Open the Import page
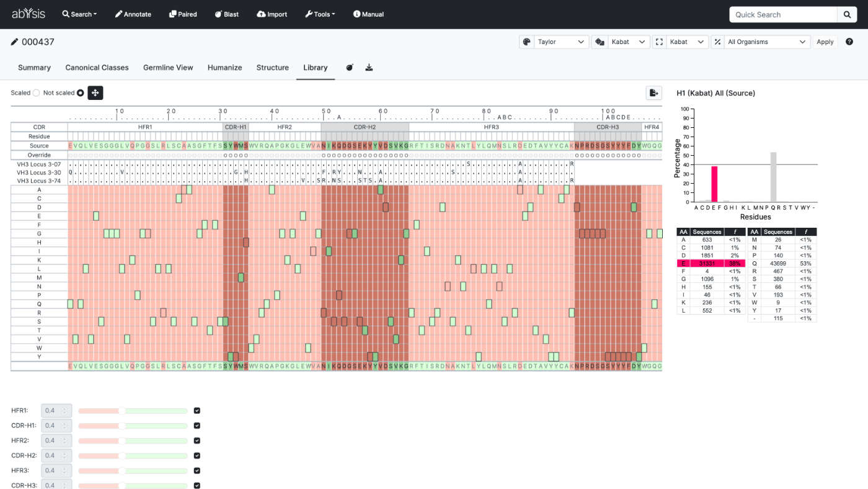This screenshot has width=868, height=489. point(272,14)
